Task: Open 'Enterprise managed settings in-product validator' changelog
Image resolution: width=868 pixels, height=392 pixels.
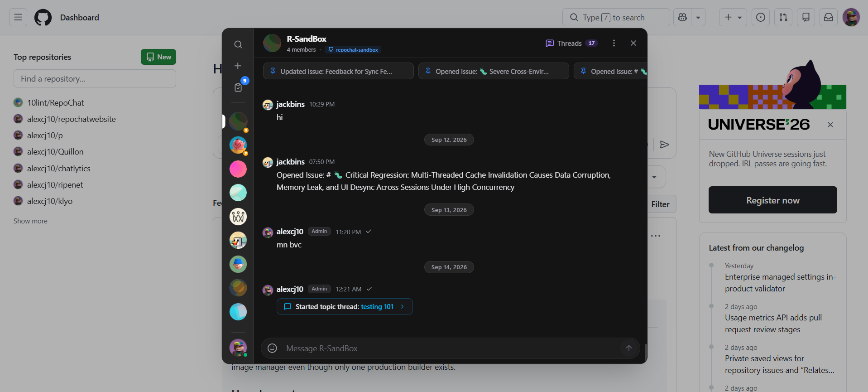Action: (780, 283)
